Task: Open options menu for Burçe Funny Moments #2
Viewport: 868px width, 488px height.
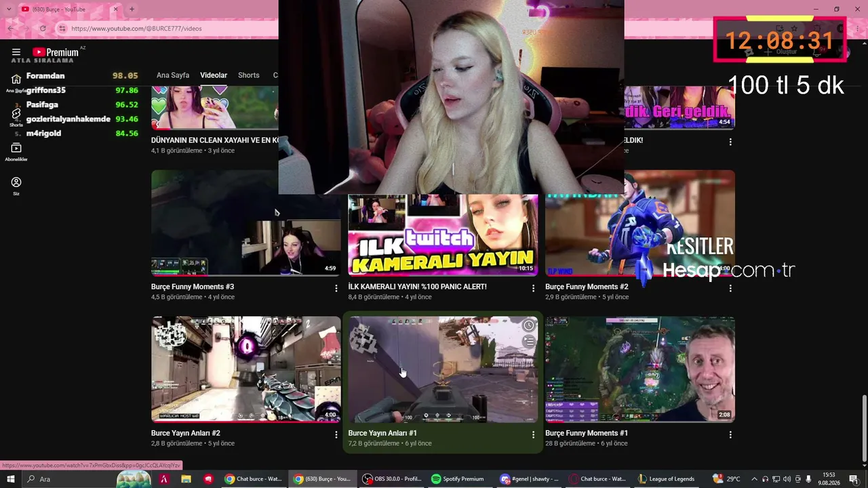Action: [x=730, y=289]
